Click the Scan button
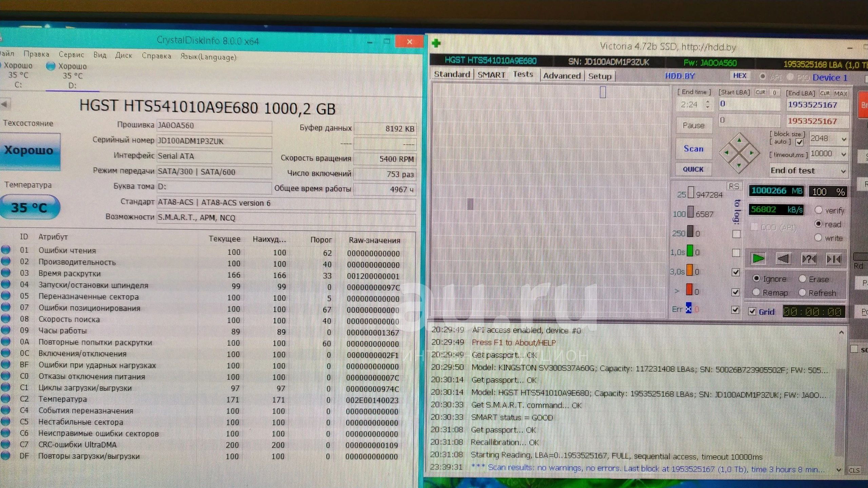Screen dimensions: 868x488 [x=693, y=148]
